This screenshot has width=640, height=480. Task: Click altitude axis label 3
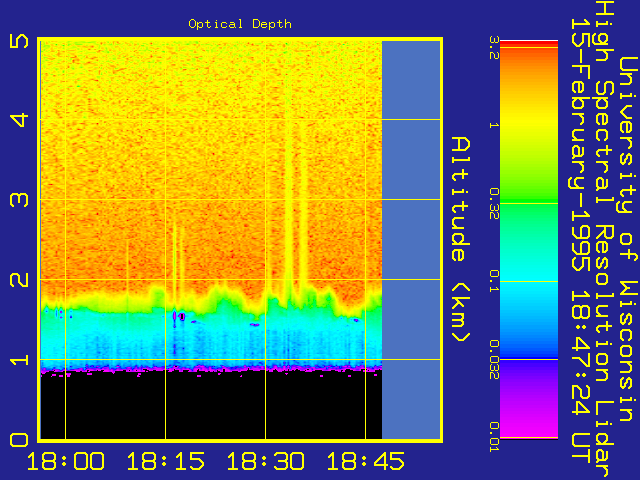click(x=19, y=200)
